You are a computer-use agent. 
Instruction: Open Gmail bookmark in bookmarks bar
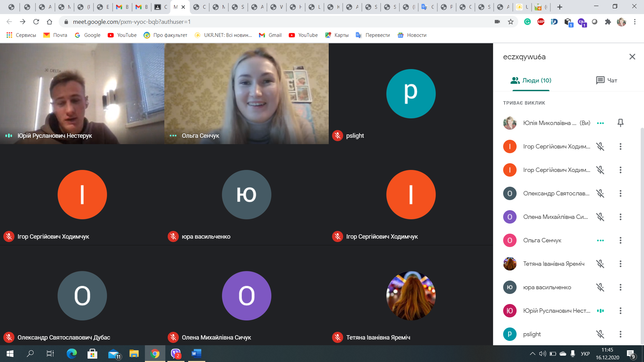(270, 35)
